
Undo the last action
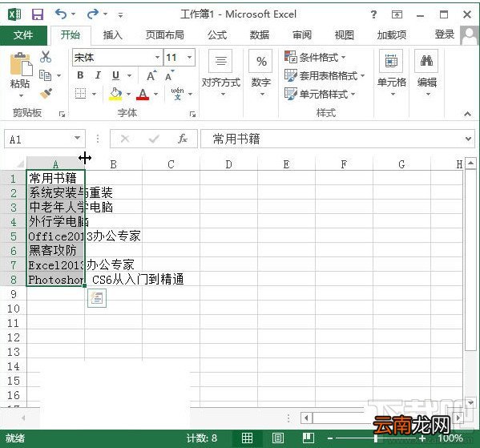(x=61, y=14)
